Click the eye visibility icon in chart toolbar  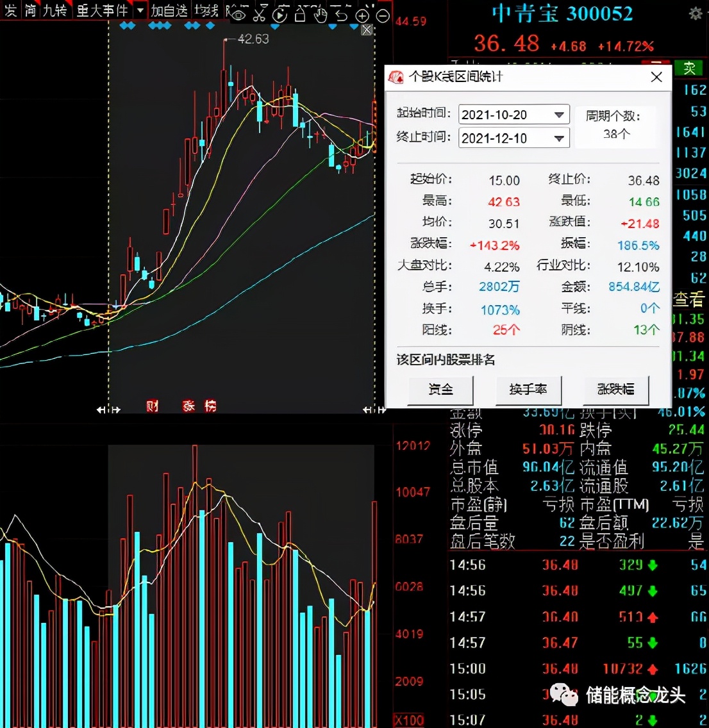238,14
